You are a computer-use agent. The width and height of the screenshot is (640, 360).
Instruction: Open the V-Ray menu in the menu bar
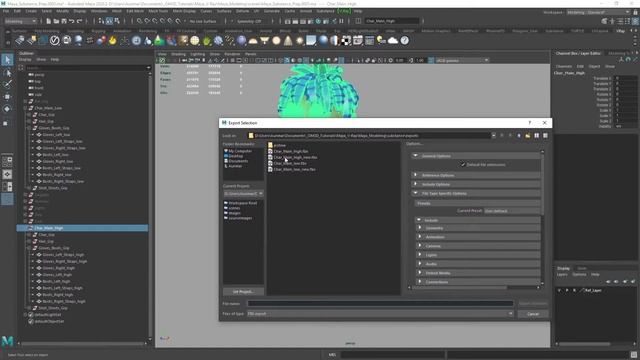tap(344, 11)
